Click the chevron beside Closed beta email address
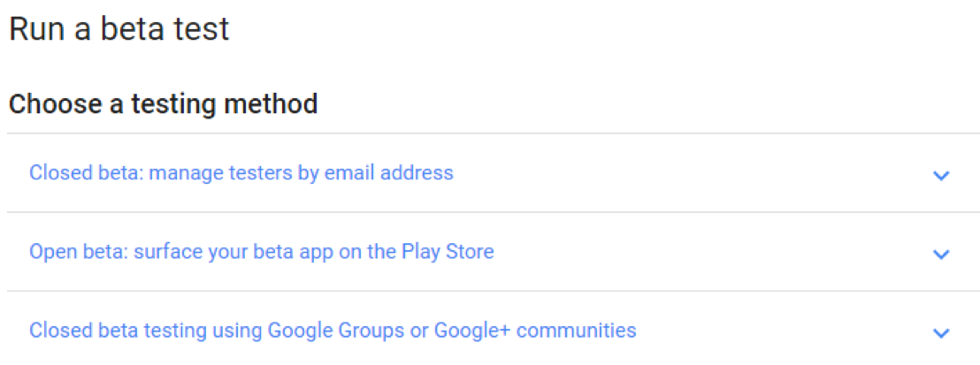 coord(941,175)
